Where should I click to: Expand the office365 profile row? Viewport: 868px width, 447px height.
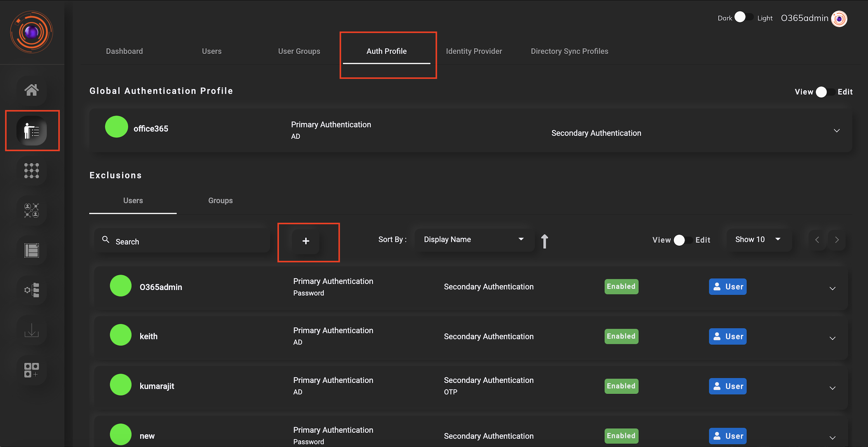tap(837, 130)
